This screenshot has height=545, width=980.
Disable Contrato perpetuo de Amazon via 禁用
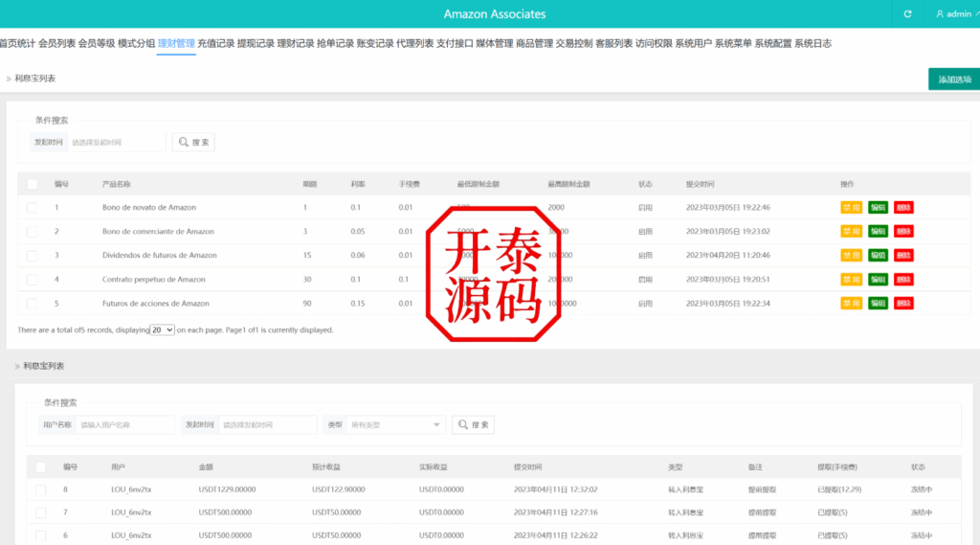click(851, 280)
